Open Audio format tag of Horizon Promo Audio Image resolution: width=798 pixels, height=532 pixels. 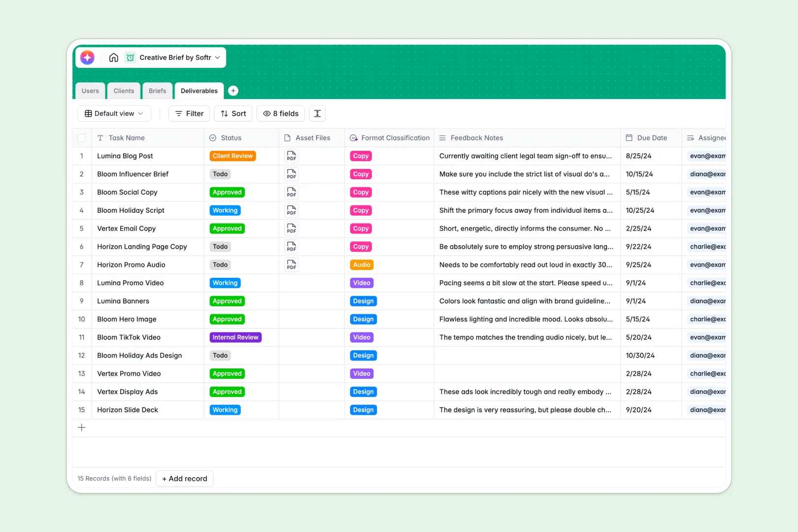[x=362, y=265]
